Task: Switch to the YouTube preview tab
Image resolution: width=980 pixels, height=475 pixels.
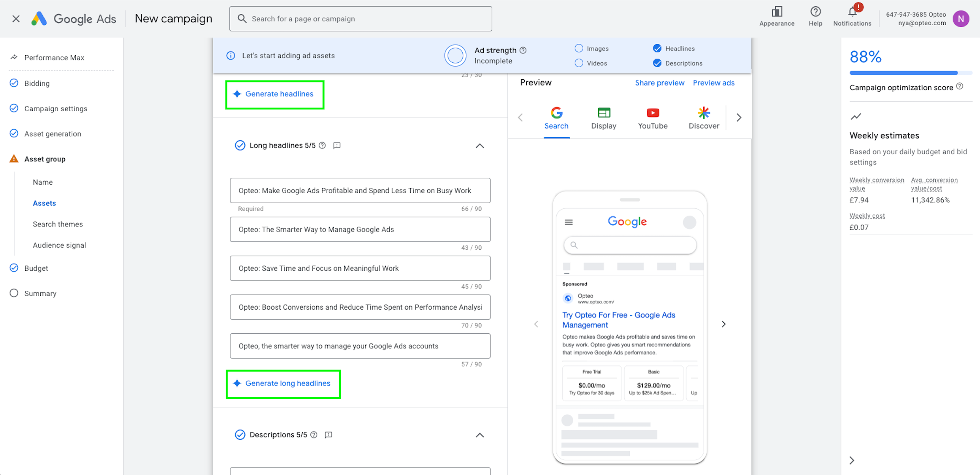Action: pyautogui.click(x=652, y=118)
